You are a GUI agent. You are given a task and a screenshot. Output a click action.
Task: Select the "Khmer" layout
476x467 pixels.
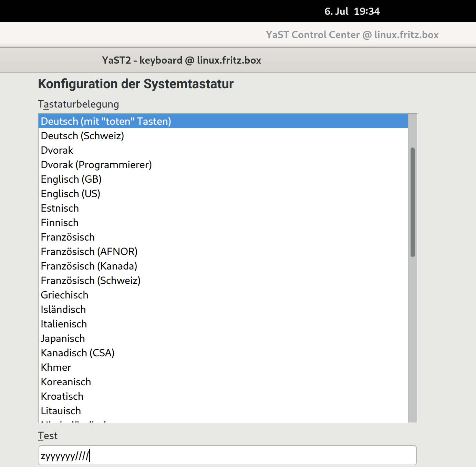223,367
